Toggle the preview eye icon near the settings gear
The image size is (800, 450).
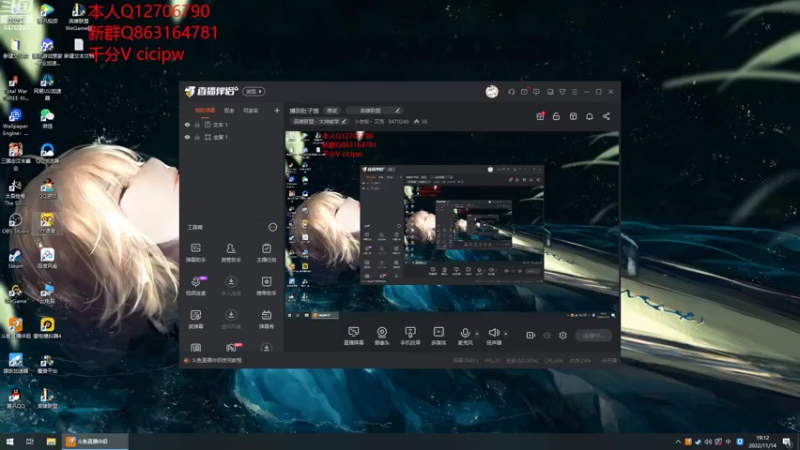[x=547, y=335]
